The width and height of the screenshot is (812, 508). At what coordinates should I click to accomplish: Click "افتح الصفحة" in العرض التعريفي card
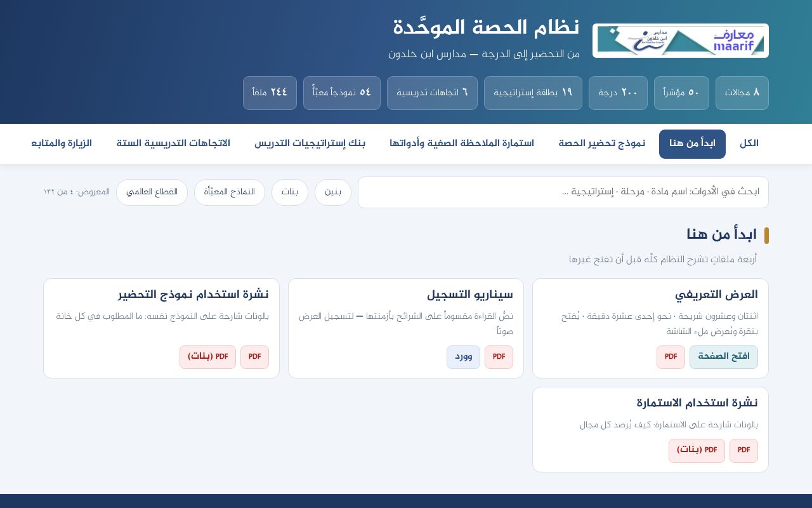coord(724,357)
